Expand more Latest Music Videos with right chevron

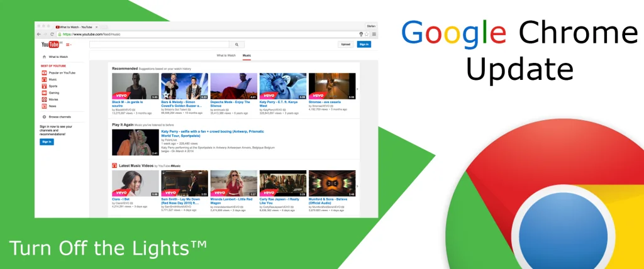click(357, 186)
